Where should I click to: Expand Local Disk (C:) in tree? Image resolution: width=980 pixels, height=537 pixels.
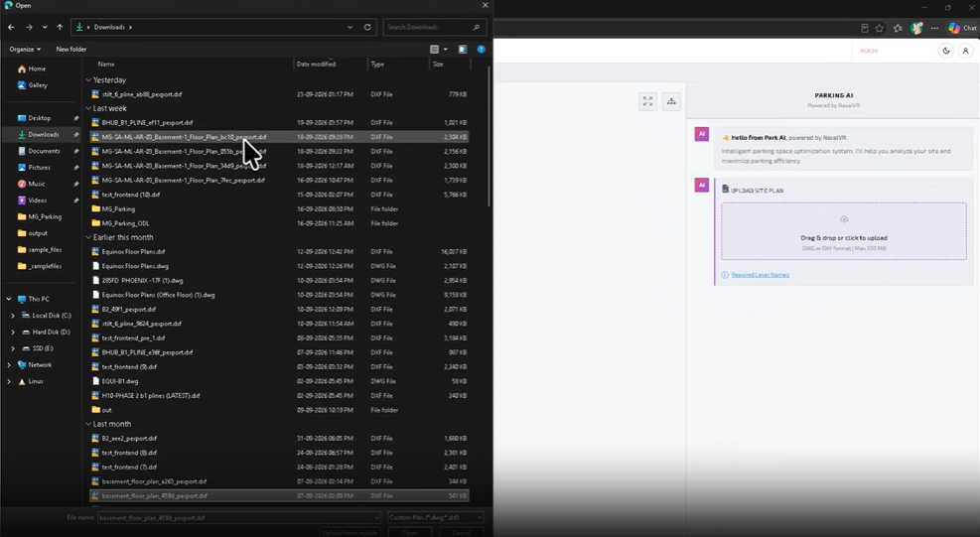13,316
